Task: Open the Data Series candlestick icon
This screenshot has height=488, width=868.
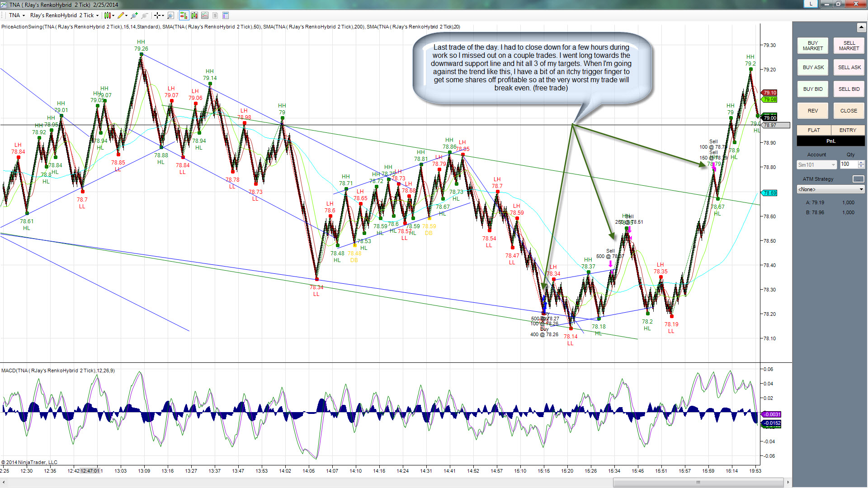Action: coord(194,15)
